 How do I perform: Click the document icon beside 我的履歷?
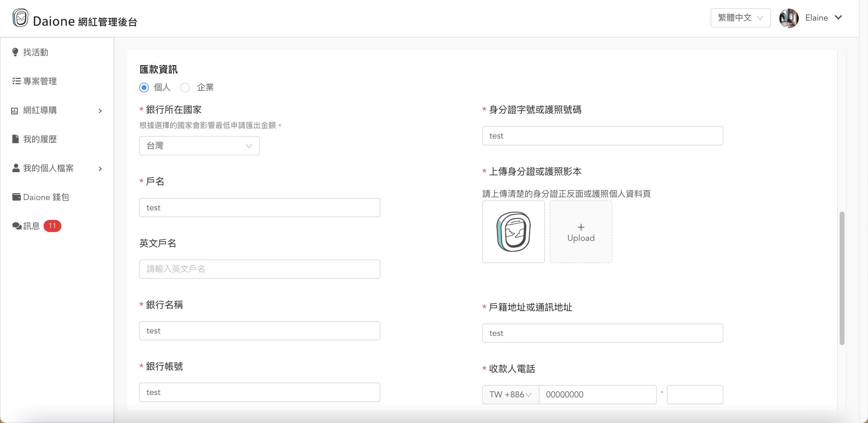[15, 139]
